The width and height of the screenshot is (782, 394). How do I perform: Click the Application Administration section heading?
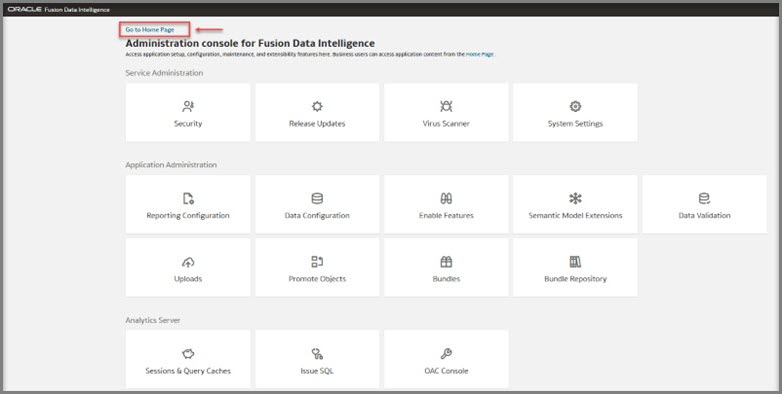tap(171, 165)
